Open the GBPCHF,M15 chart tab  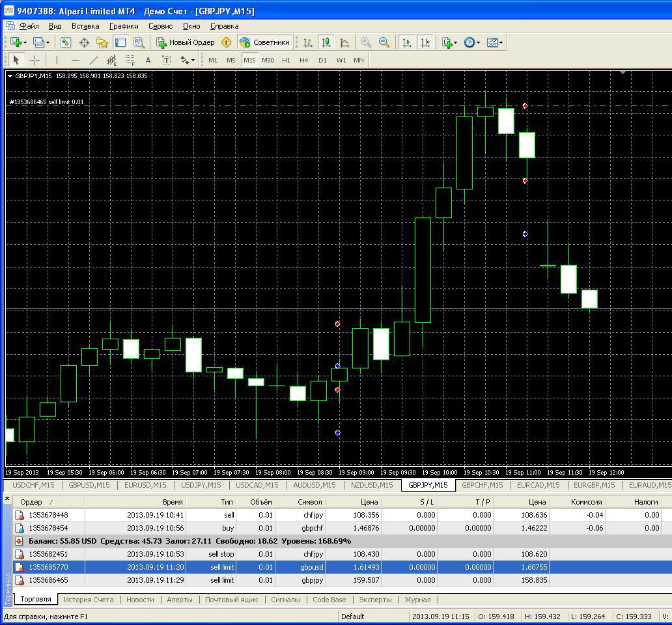click(482, 485)
